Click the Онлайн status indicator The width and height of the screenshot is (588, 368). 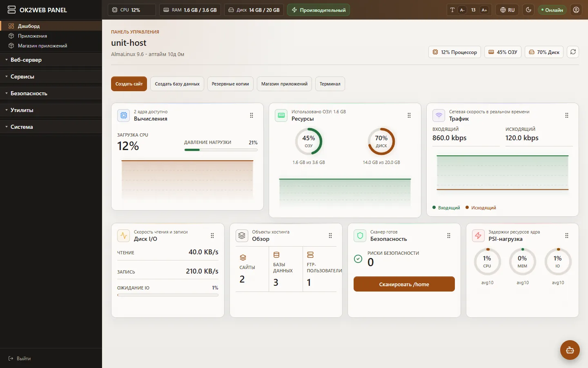(552, 10)
